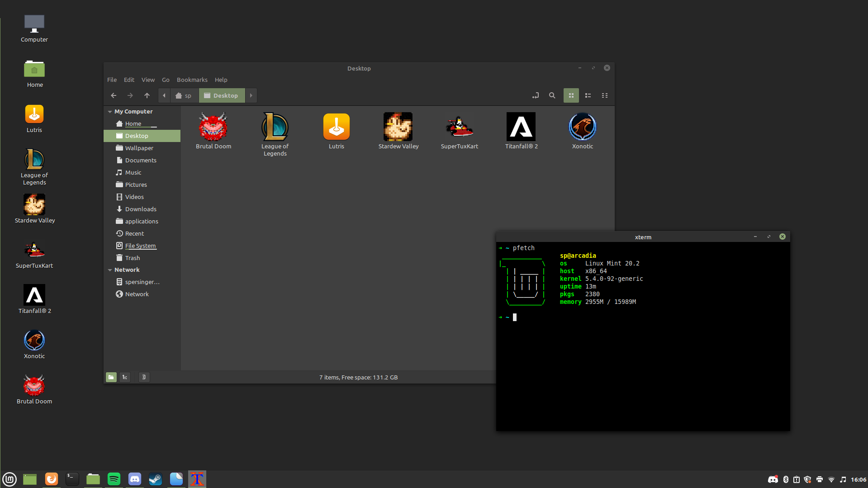Open the Bookmarks menu

[192, 80]
